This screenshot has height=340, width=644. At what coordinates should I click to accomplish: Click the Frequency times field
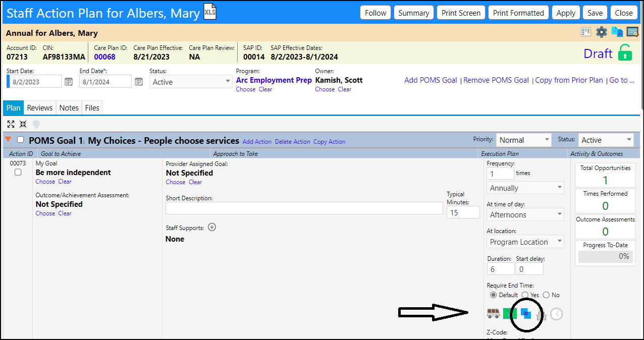(x=500, y=173)
